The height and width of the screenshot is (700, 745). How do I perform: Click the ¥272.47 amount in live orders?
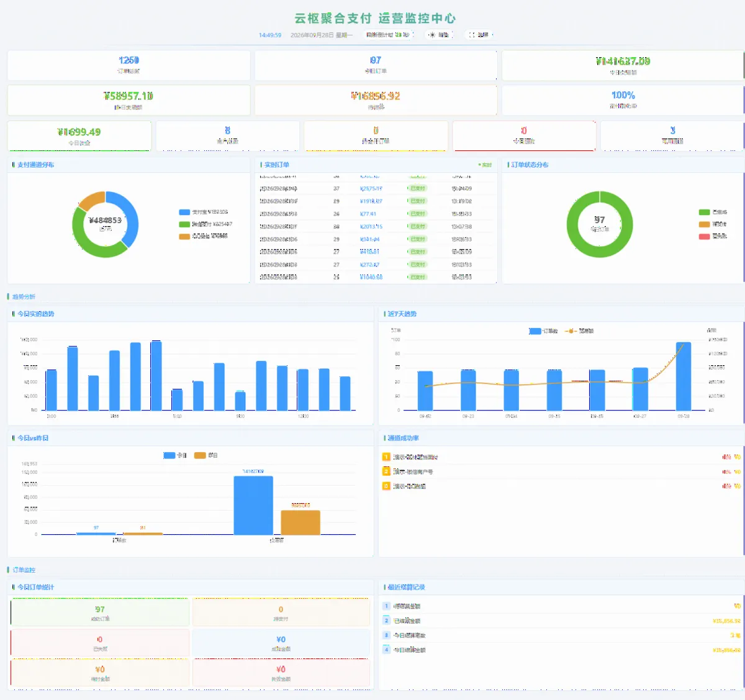[x=370, y=265]
